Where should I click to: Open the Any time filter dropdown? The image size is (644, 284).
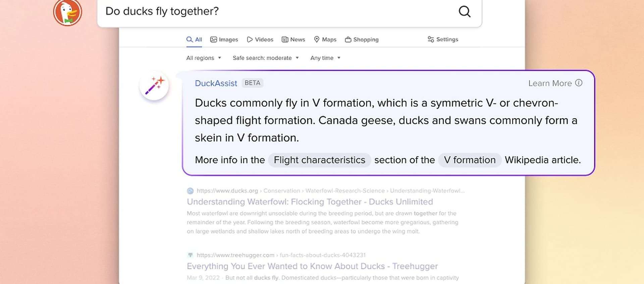(x=325, y=58)
